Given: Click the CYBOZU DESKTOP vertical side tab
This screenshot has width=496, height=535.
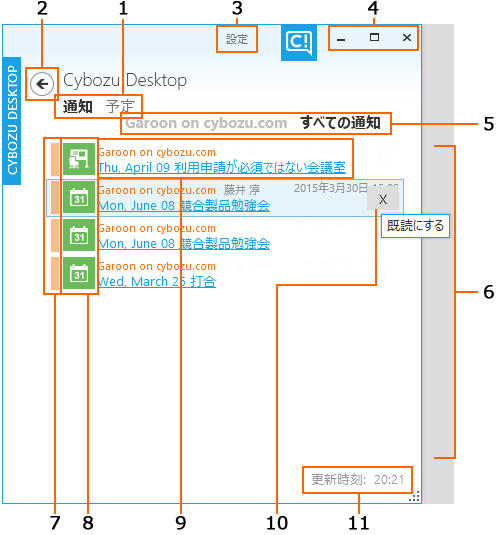Looking at the screenshot, I should 12,121.
